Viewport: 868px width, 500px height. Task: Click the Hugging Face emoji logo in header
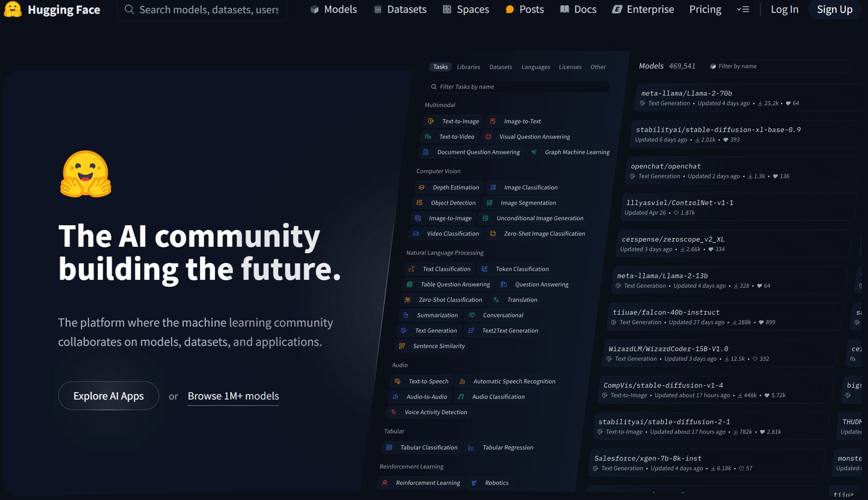(13, 9)
